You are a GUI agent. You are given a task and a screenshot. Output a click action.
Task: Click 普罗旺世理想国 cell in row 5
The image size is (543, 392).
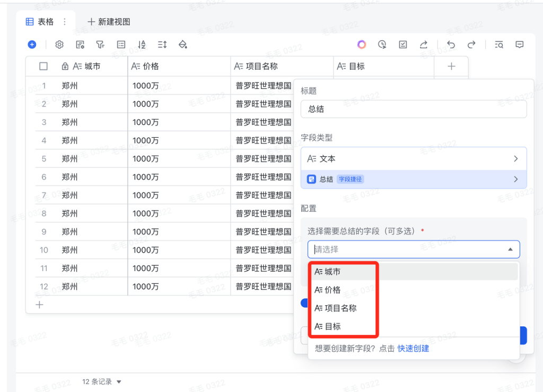tap(263, 159)
